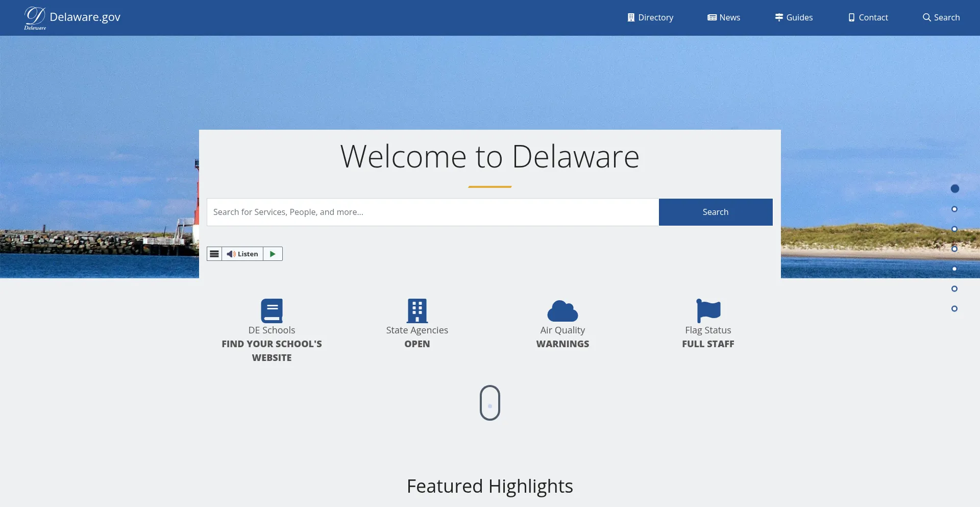Image resolution: width=980 pixels, height=507 pixels.
Task: Click the Listen speaker button
Action: [242, 254]
